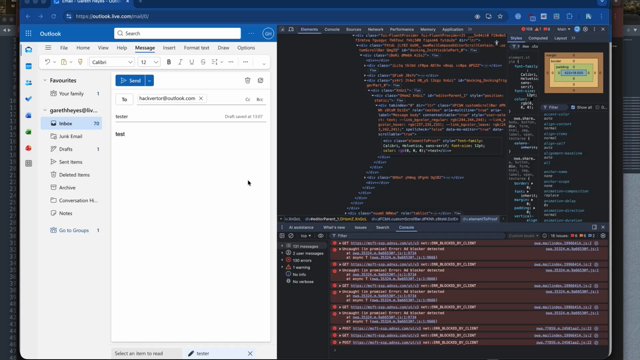The width and height of the screenshot is (640, 360).
Task: Click the Paste clipboard icon
Action: tap(64, 62)
